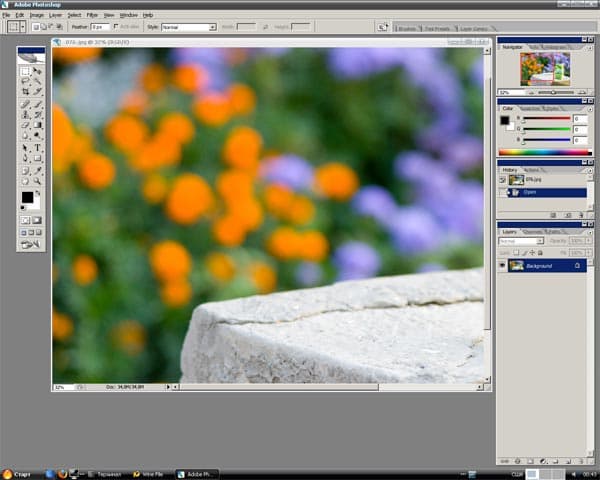Screen dimensions: 600x480
Task: Click Navigator zoom in button
Action: (582, 92)
